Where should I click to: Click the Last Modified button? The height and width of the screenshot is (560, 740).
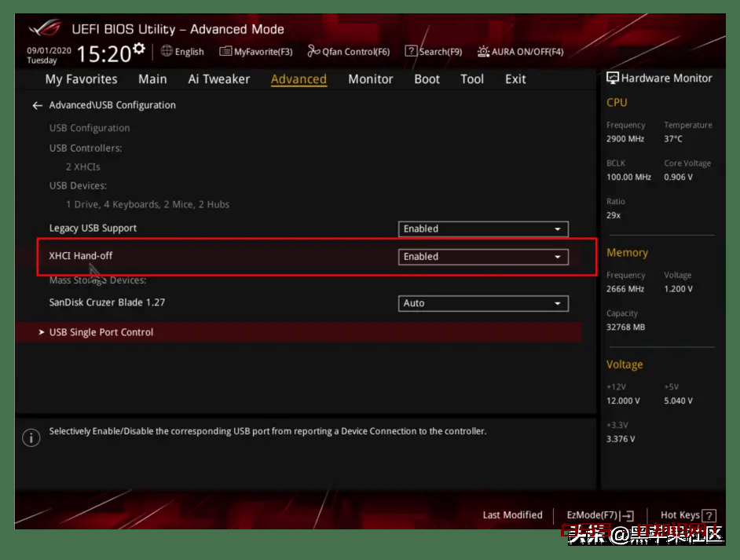click(512, 515)
